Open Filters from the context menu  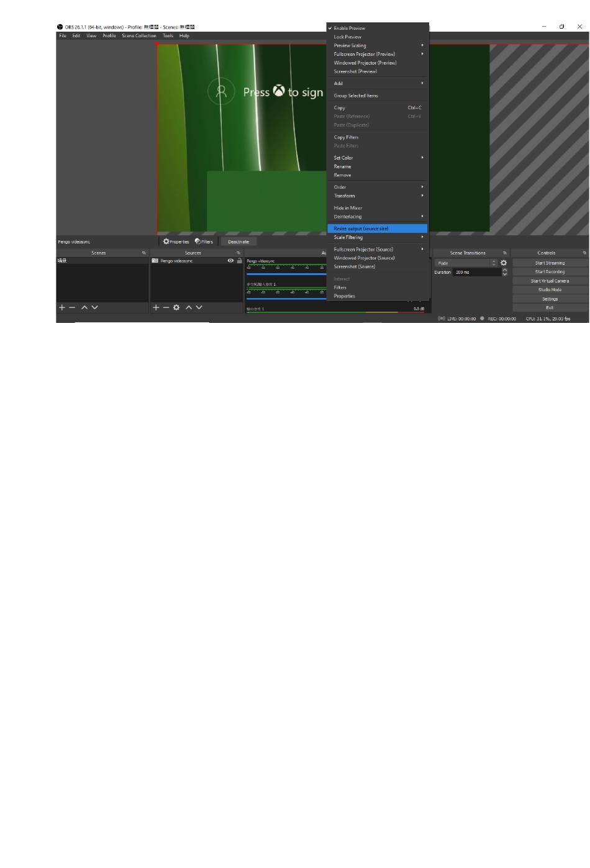tap(378, 287)
